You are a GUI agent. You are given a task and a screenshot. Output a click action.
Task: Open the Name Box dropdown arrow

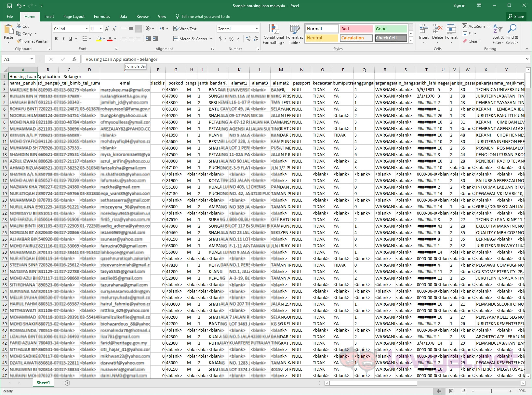click(32, 59)
